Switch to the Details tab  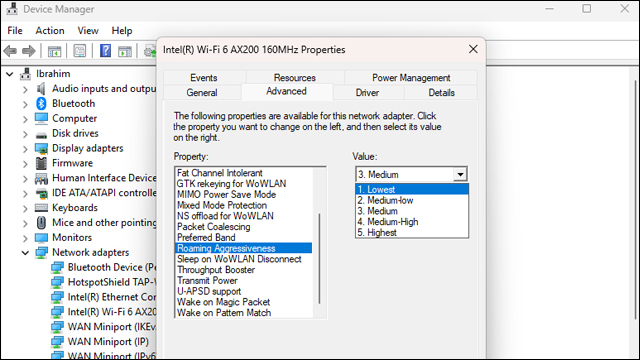pyautogui.click(x=441, y=93)
